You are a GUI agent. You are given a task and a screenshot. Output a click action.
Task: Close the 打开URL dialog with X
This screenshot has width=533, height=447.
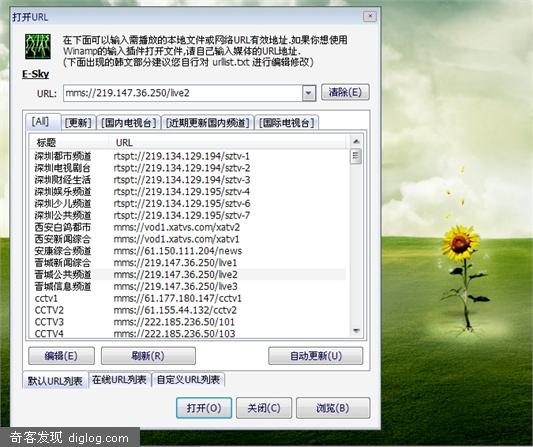[370, 16]
